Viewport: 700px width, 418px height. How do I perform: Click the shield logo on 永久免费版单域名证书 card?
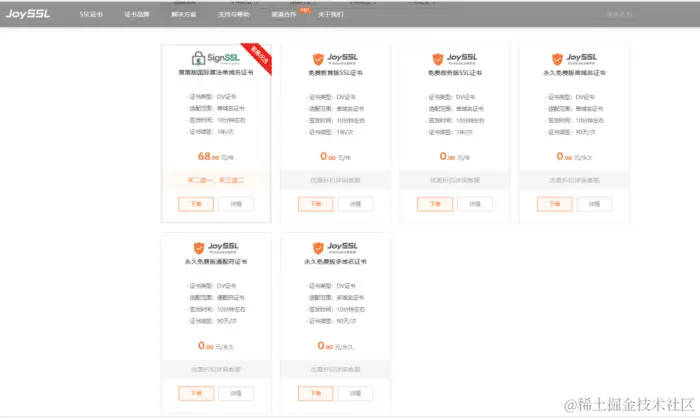click(x=557, y=59)
